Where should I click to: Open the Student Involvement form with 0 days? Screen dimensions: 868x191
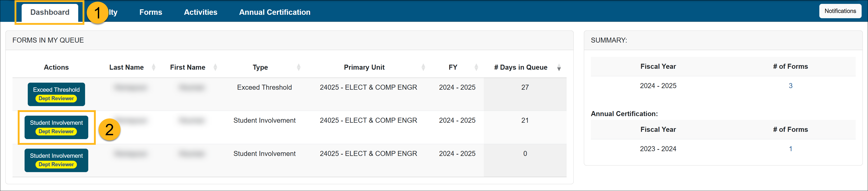point(56,160)
